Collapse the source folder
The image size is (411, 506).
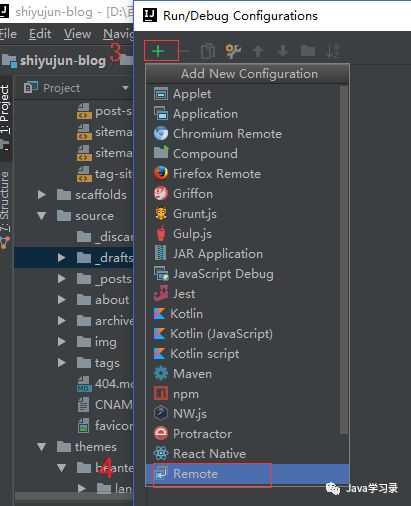point(42,216)
